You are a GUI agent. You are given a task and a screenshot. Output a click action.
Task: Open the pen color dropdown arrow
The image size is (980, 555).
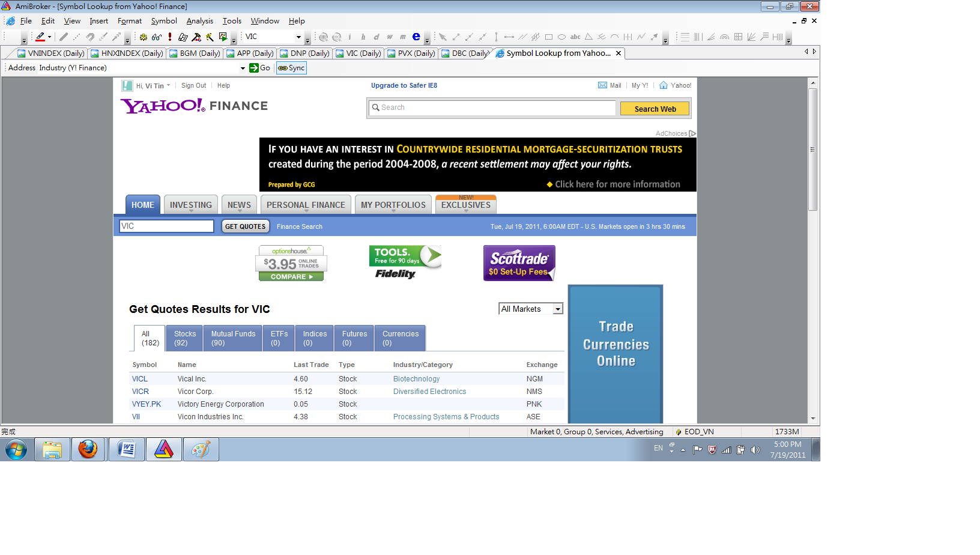[49, 37]
